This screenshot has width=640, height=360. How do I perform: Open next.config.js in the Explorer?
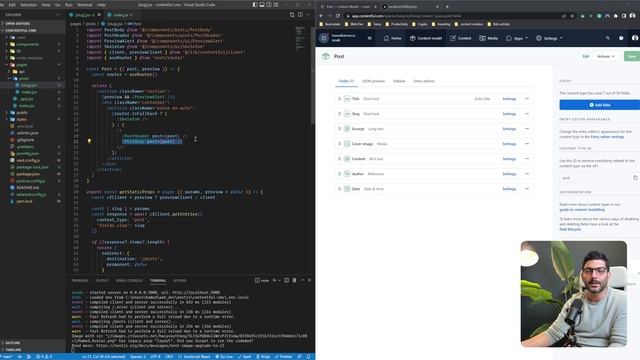pos(28,160)
